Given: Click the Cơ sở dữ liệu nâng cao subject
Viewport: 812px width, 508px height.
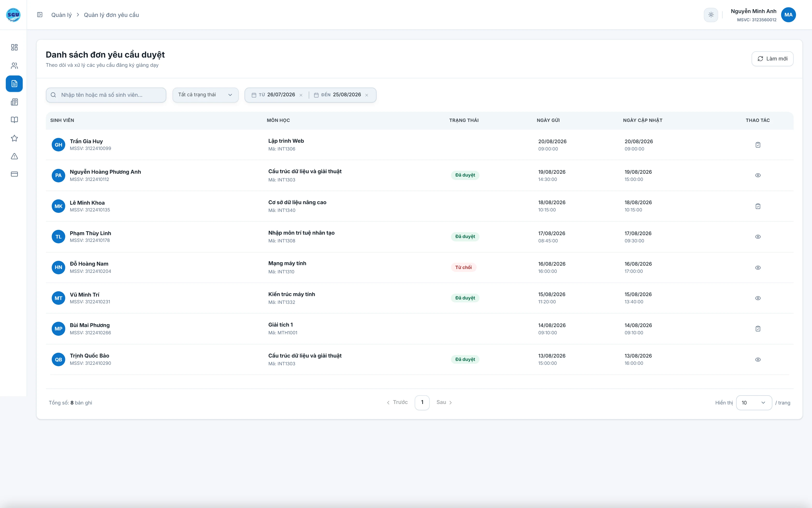Looking at the screenshot, I should [x=297, y=203].
